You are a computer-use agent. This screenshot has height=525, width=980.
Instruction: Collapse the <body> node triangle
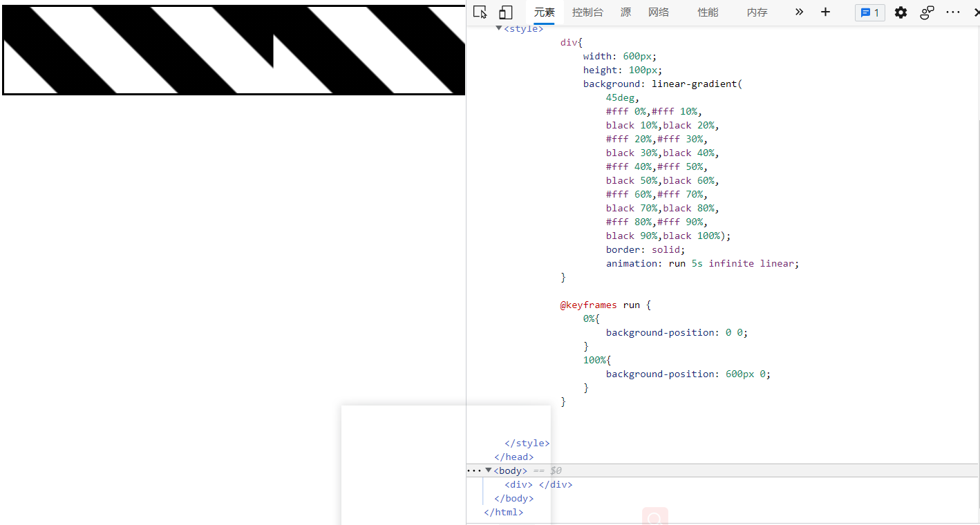(x=489, y=470)
